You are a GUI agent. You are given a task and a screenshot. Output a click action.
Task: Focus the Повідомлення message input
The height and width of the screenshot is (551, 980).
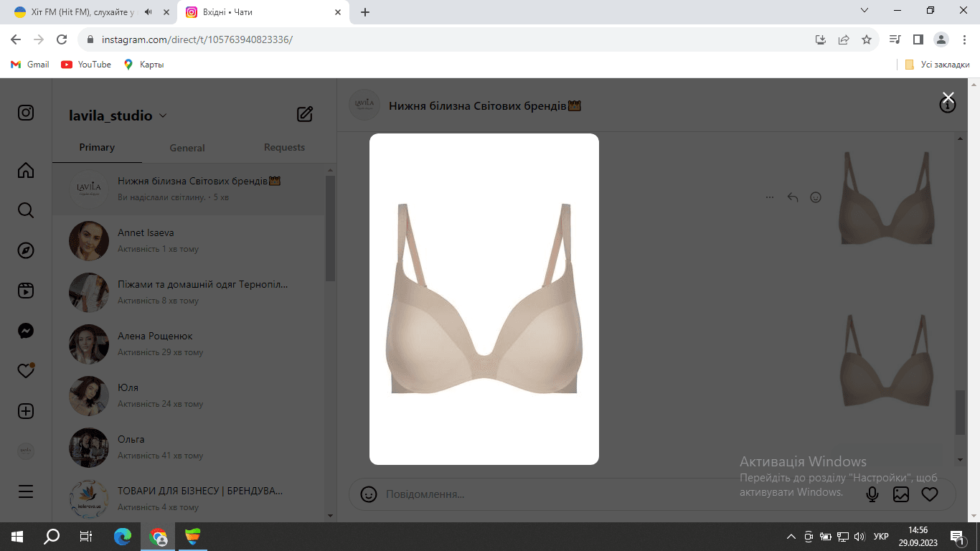(617, 494)
